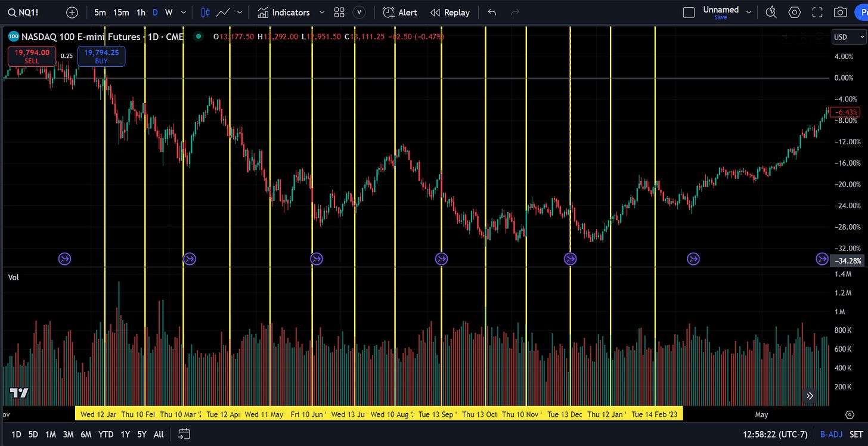Start bar Replay mode

[450, 12]
